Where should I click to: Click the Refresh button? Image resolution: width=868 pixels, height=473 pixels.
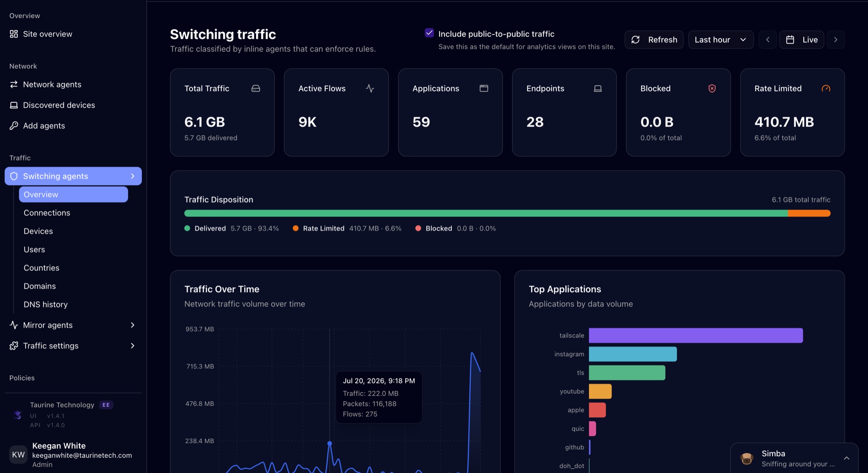[x=654, y=39]
